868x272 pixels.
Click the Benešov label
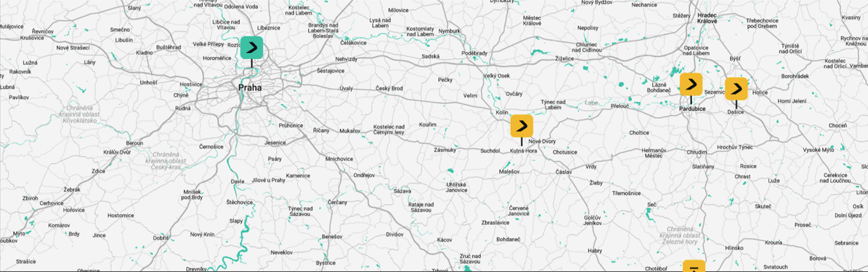(x=332, y=237)
